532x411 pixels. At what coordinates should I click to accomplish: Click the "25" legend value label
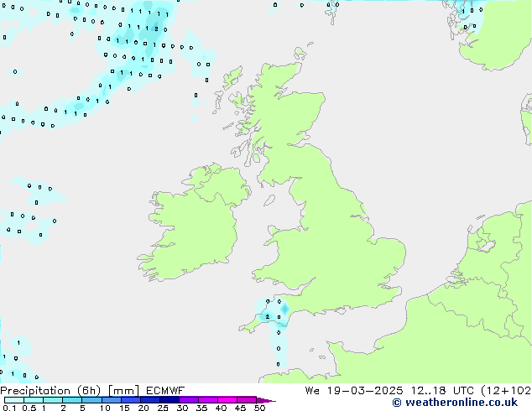(x=163, y=408)
